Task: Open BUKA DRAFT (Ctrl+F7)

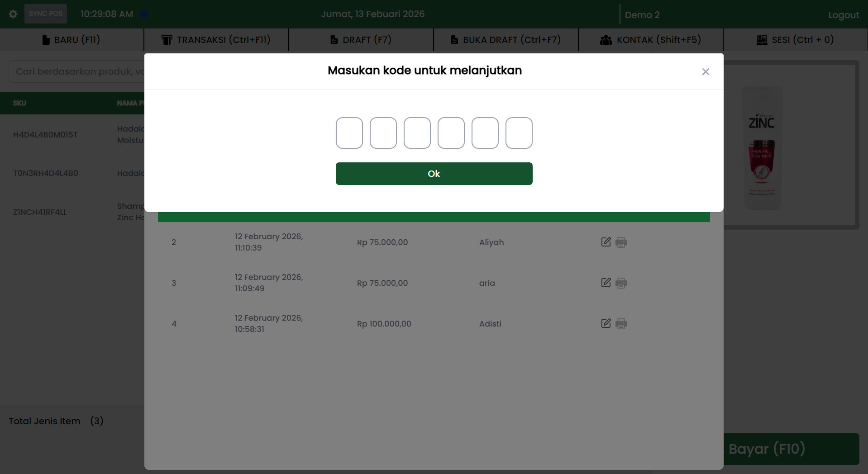Action: tap(506, 40)
